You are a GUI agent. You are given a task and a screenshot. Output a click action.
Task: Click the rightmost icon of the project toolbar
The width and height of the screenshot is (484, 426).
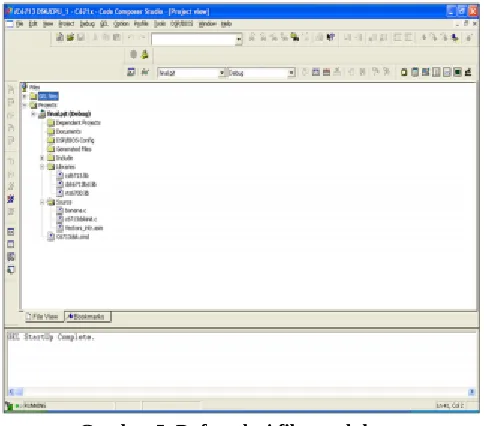coord(468,72)
